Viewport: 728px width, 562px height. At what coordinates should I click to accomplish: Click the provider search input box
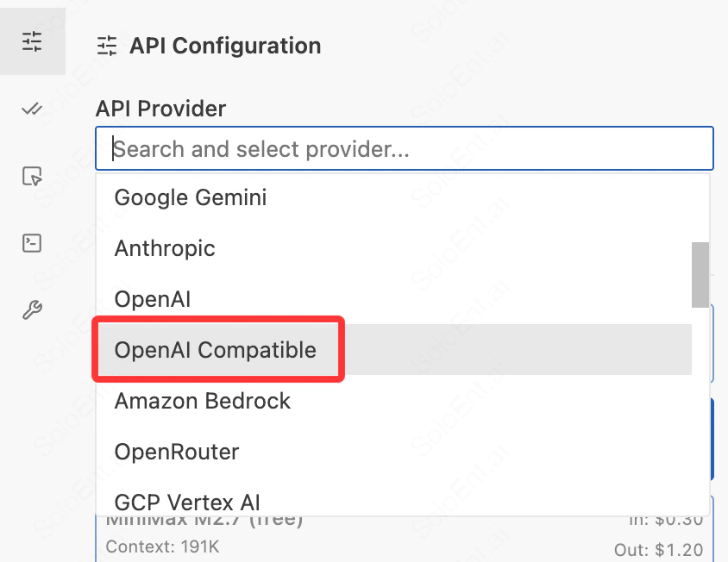(x=404, y=148)
